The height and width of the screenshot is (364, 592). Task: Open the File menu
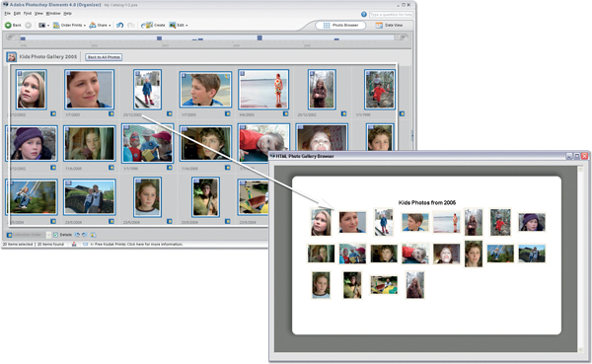coord(8,14)
